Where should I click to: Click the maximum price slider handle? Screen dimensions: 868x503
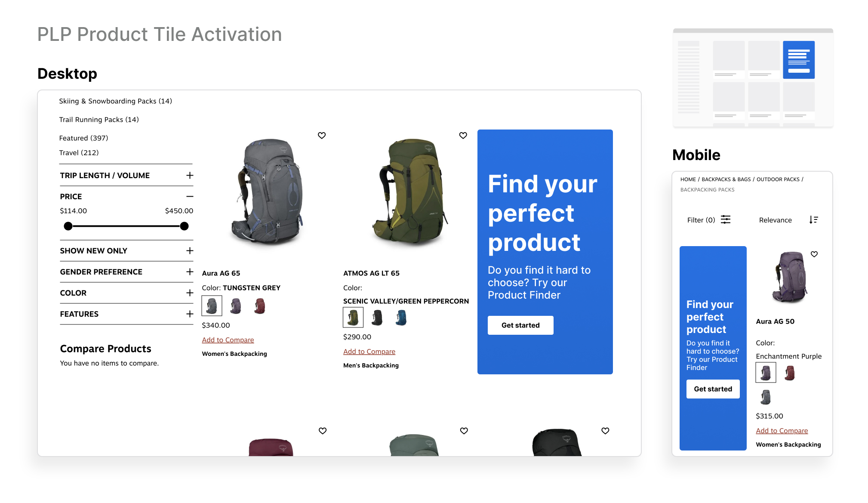click(185, 226)
